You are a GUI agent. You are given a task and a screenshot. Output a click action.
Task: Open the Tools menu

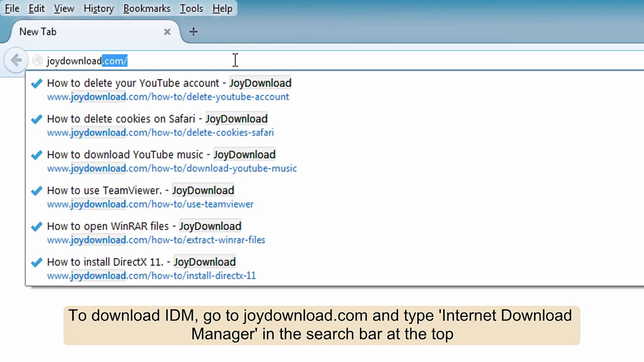191,8
